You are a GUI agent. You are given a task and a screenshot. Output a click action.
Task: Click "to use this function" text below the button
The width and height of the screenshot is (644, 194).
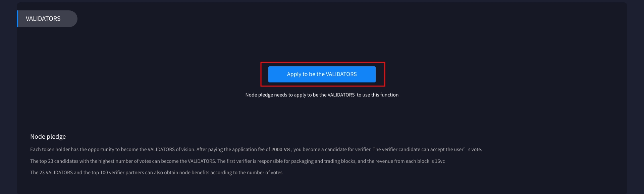pyautogui.click(x=378, y=95)
